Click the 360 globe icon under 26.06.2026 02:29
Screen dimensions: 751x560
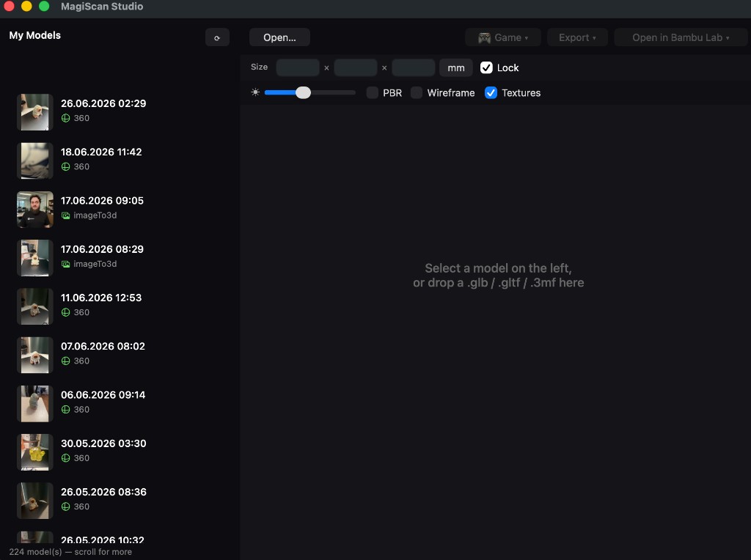click(x=65, y=118)
